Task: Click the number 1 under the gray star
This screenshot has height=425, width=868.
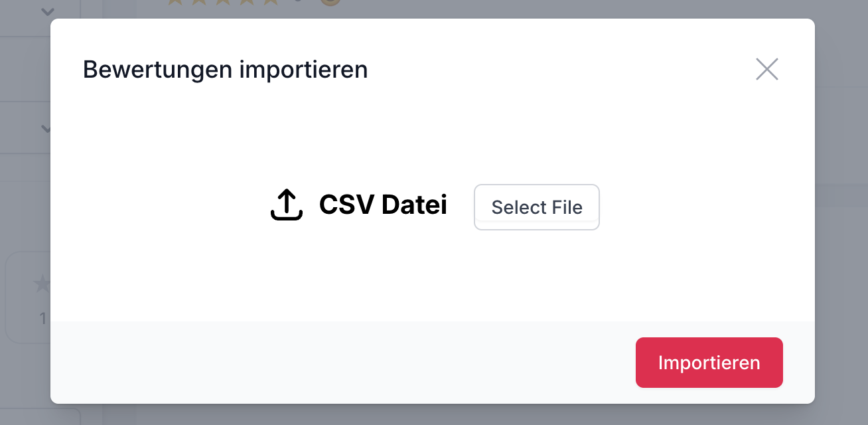Action: 43,319
